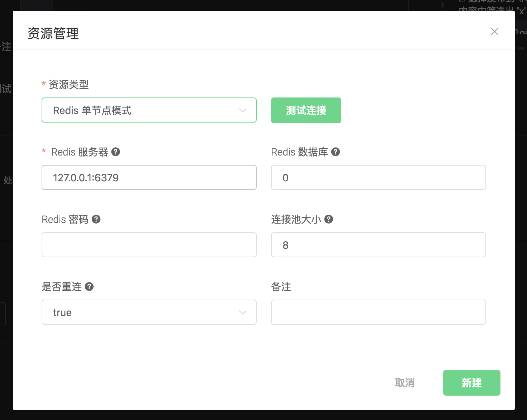527x420 pixels.
Task: Click 取消 to cancel
Action: pos(404,383)
